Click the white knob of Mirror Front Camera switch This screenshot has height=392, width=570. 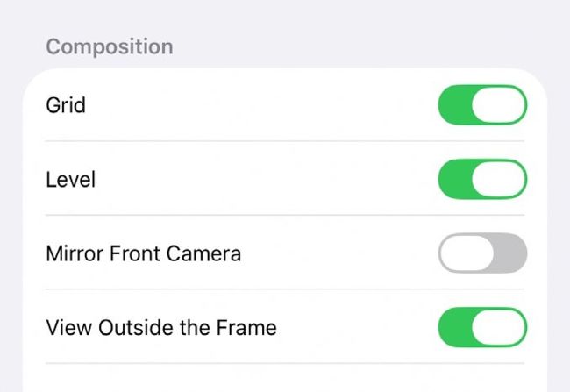(467, 253)
